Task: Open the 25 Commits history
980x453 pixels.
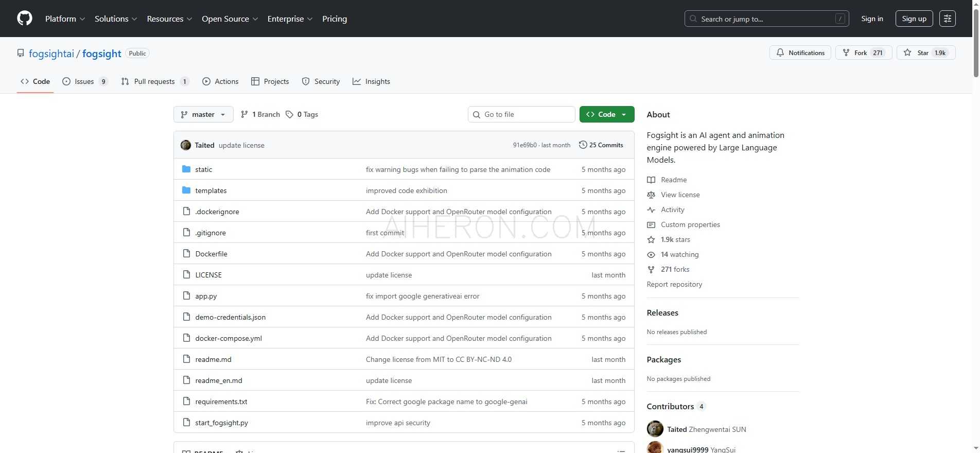Action: pos(601,145)
